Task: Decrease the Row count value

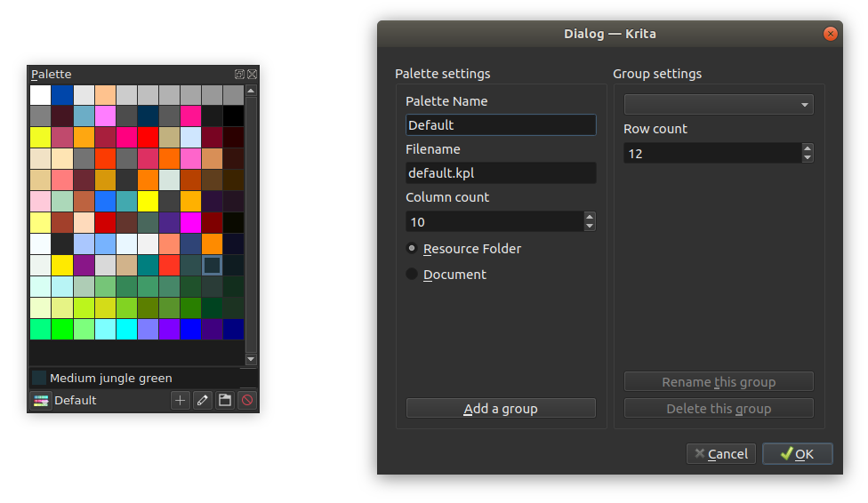Action: click(x=808, y=157)
